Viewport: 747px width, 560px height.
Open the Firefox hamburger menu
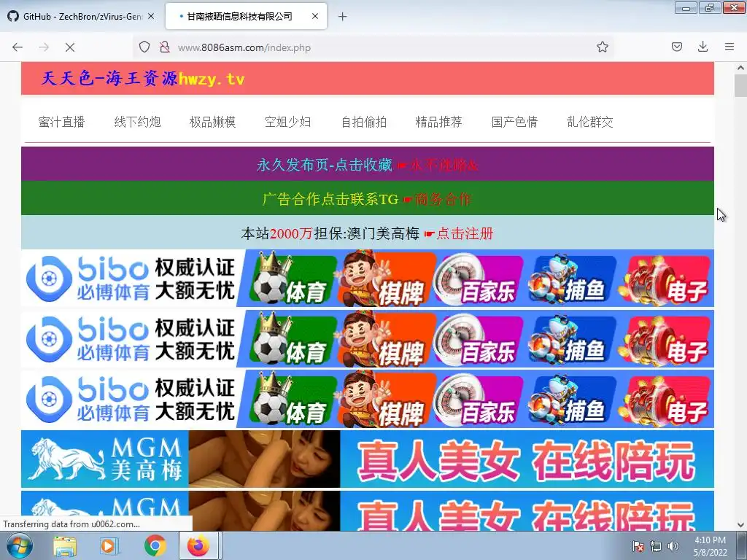tap(729, 47)
